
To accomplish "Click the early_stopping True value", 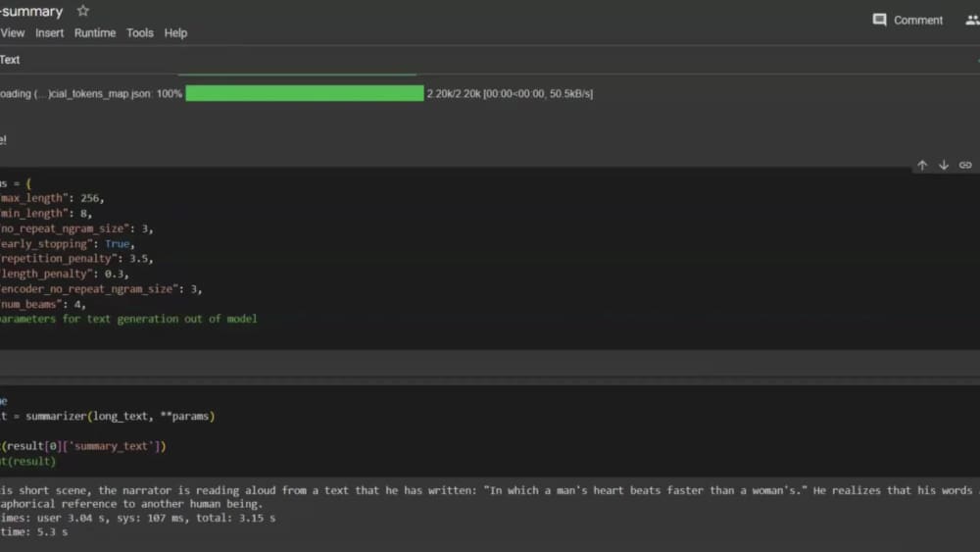I will (x=117, y=244).
